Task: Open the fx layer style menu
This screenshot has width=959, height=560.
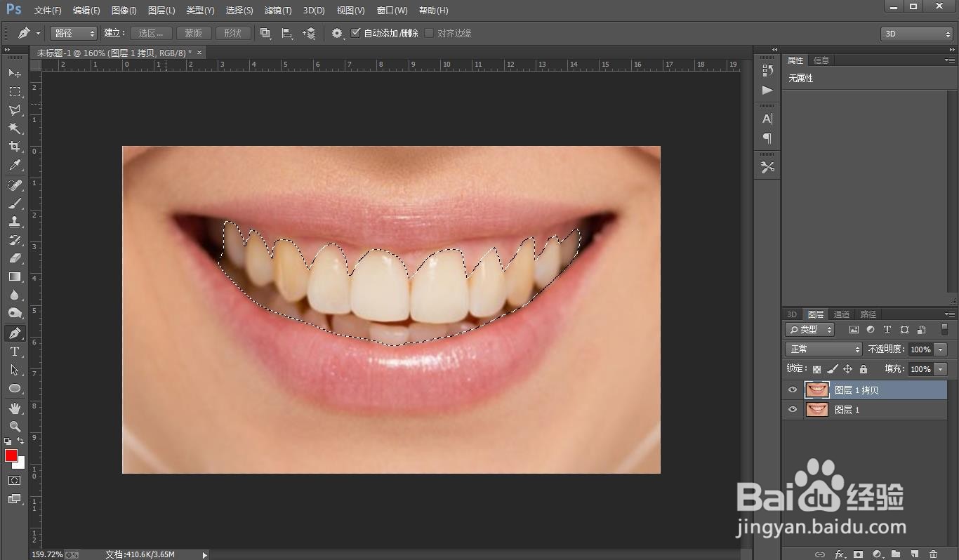Action: pos(839,554)
